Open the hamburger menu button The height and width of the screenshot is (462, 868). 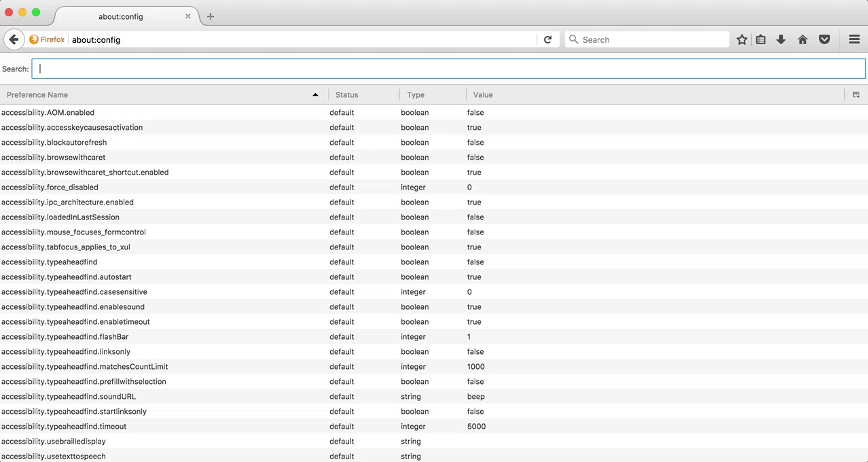pos(854,39)
